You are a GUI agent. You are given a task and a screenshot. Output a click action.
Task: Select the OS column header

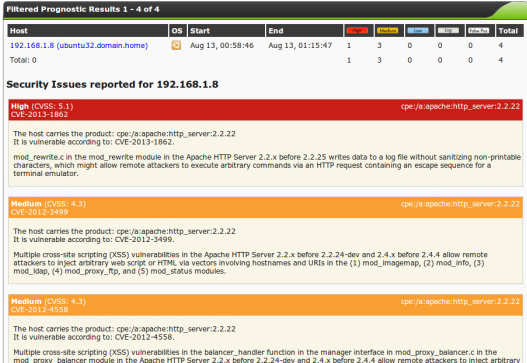pyautogui.click(x=177, y=31)
